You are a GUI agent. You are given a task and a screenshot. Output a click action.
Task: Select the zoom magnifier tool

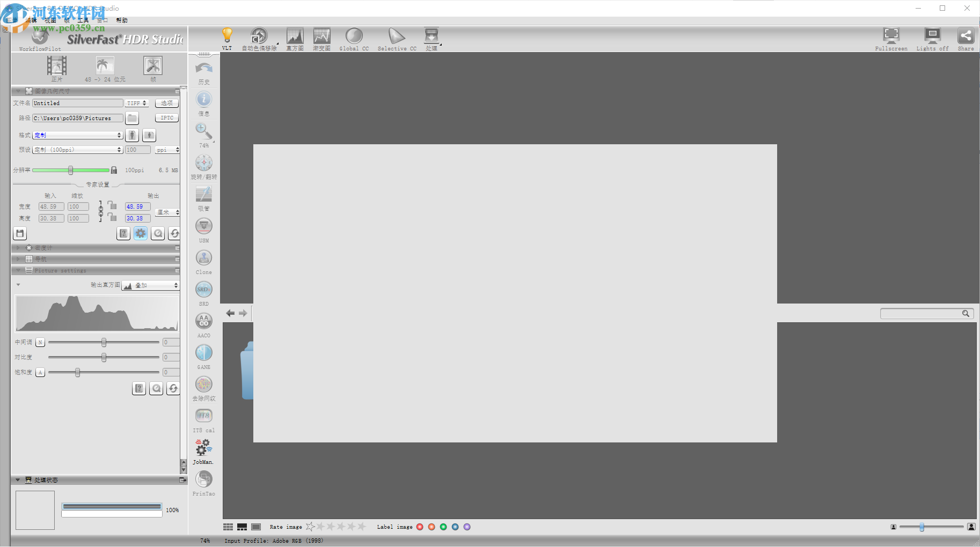coord(204,135)
